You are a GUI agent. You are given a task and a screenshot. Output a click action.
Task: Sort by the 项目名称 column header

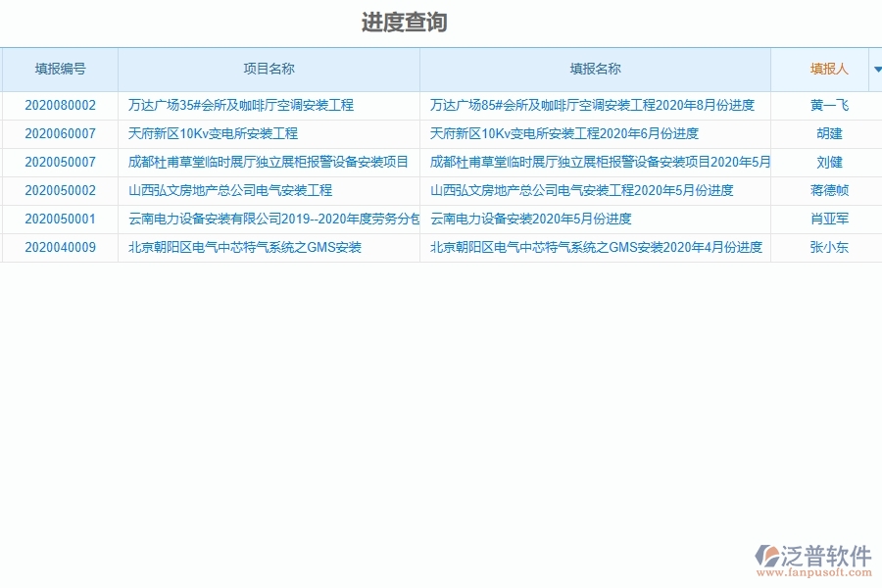[269, 69]
